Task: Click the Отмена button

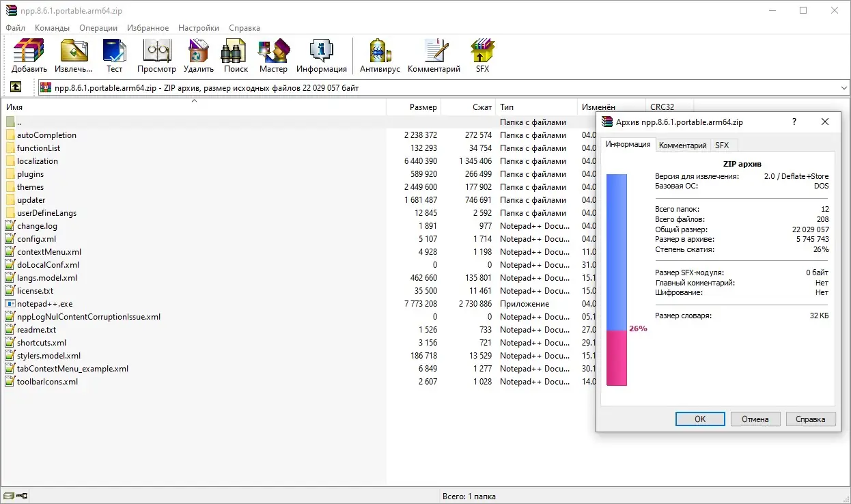Action: click(755, 419)
